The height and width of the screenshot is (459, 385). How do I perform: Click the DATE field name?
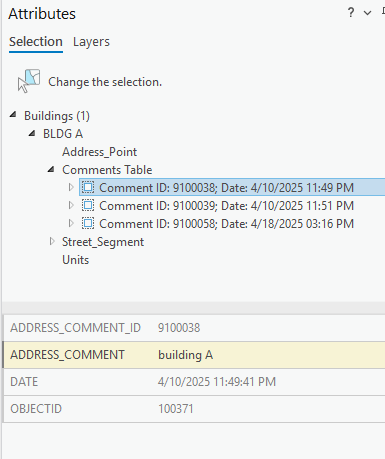[24, 382]
